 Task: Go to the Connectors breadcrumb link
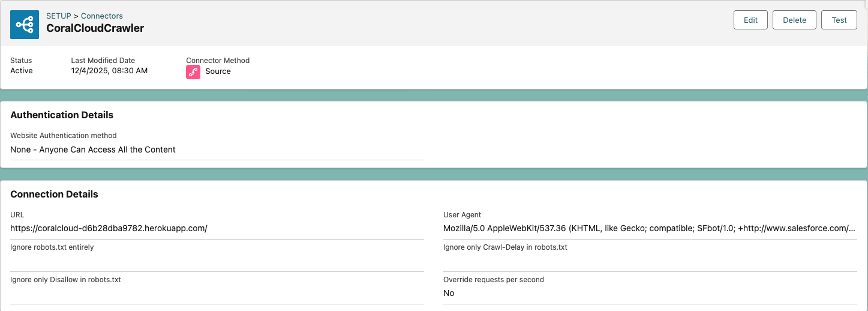[x=102, y=16]
